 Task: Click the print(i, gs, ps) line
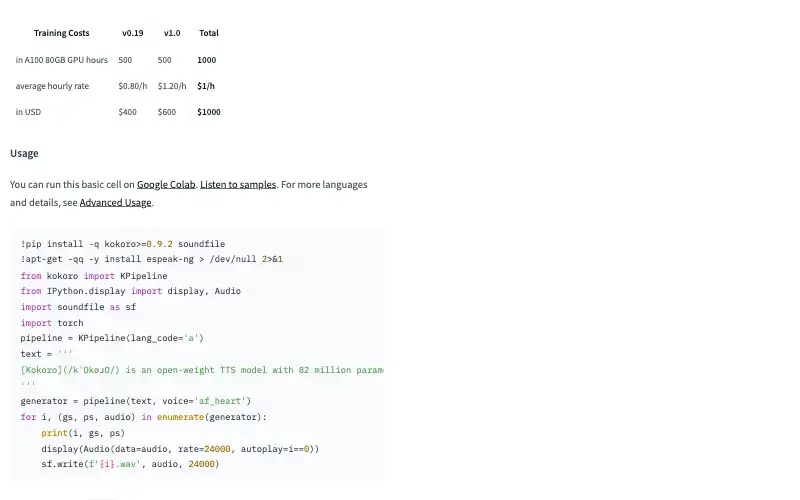click(x=83, y=433)
